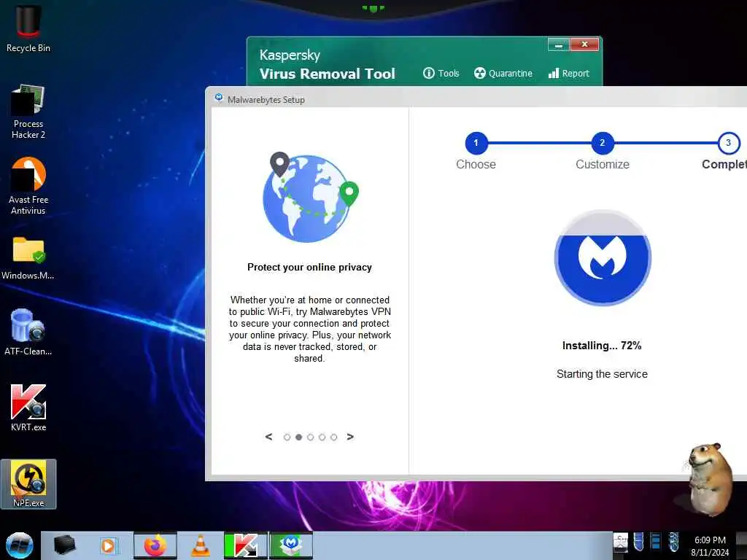
Task: Select the third carousel dot
Action: click(311, 437)
